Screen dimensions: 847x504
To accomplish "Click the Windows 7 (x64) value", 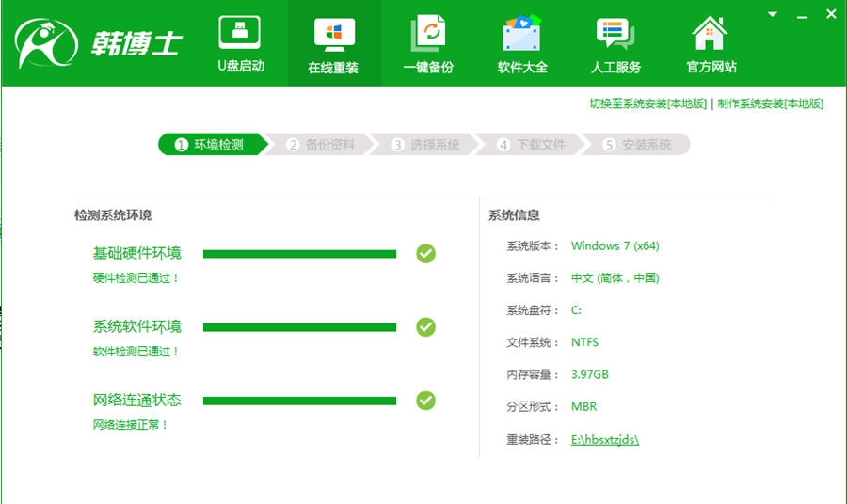I will click(x=615, y=246).
